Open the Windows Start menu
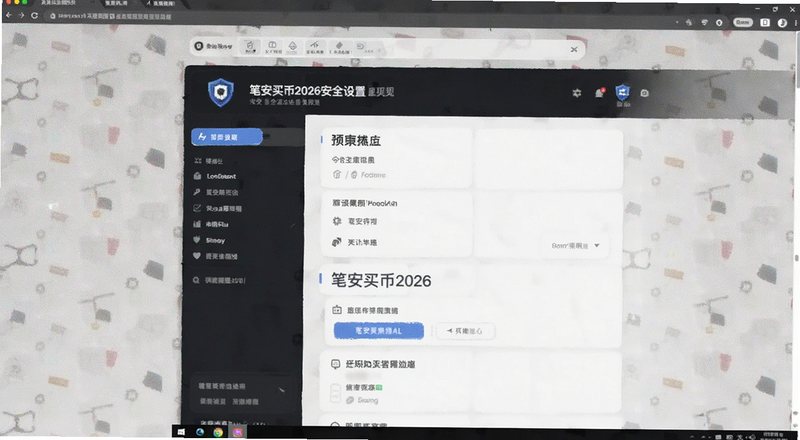Viewport: 800px width, 440px height. (181, 432)
